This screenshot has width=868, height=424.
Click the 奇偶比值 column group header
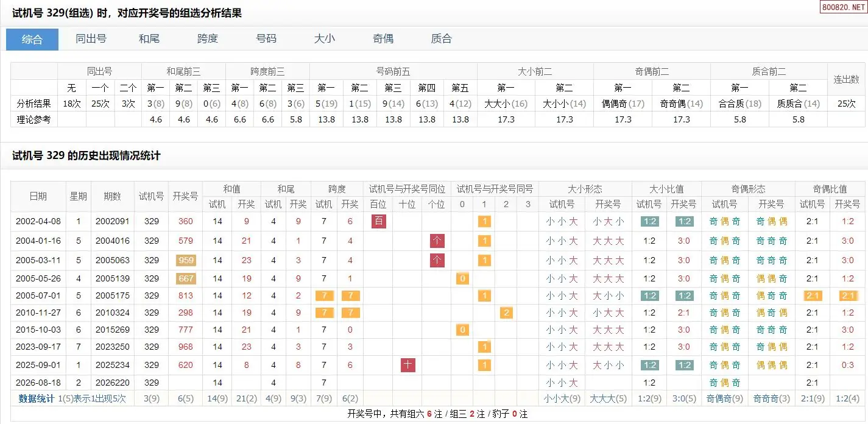tap(830, 189)
